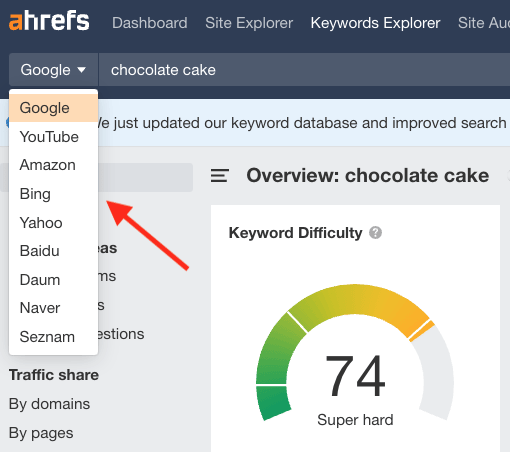Viewport: 510px width, 452px height.
Task: Select Yahoo from the dropdown list
Action: (54, 222)
